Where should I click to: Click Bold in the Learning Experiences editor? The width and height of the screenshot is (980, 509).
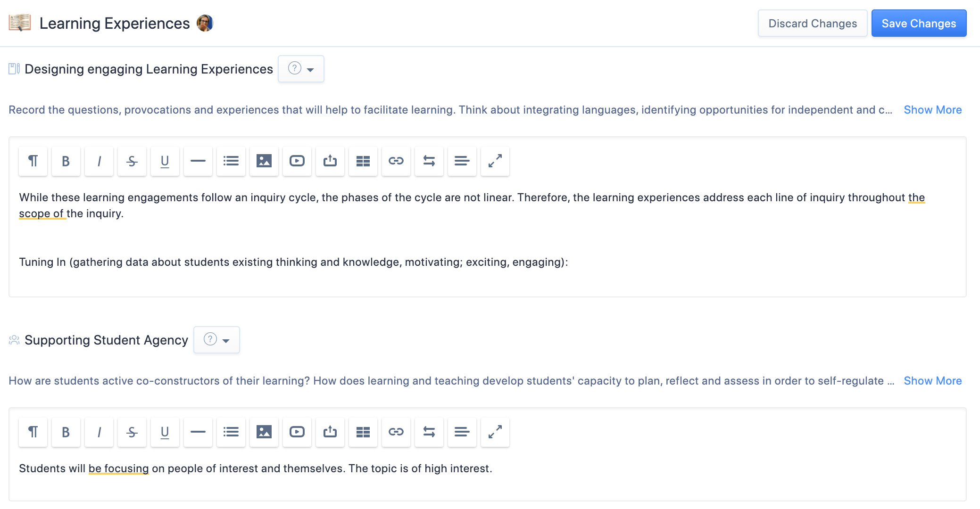click(66, 161)
